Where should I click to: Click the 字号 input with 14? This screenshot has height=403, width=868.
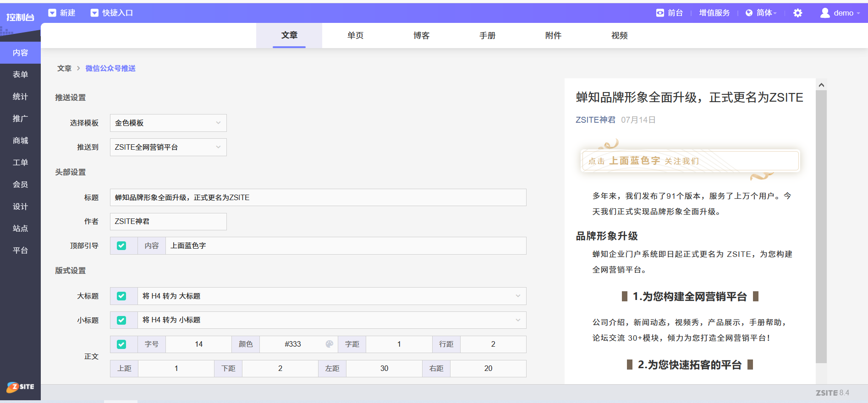(198, 344)
